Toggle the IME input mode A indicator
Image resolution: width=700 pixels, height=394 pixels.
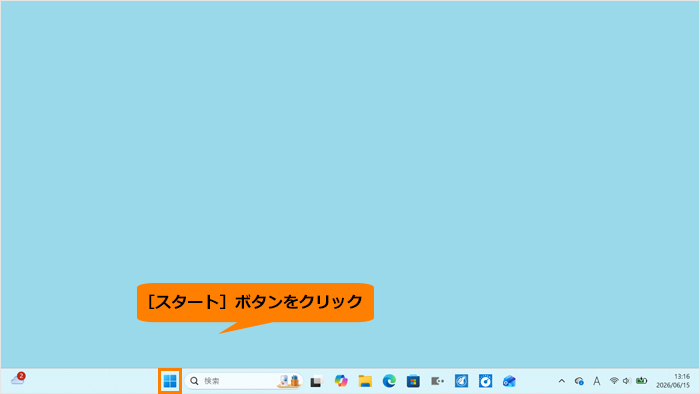596,381
